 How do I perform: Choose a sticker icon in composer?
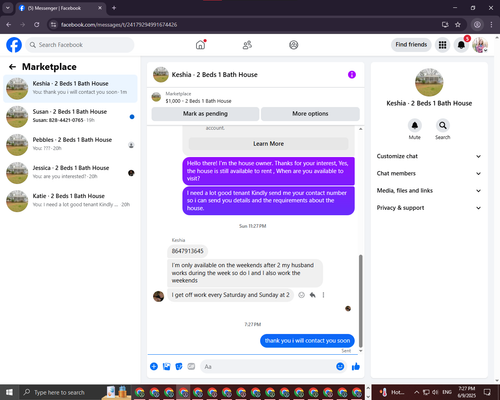(179, 367)
